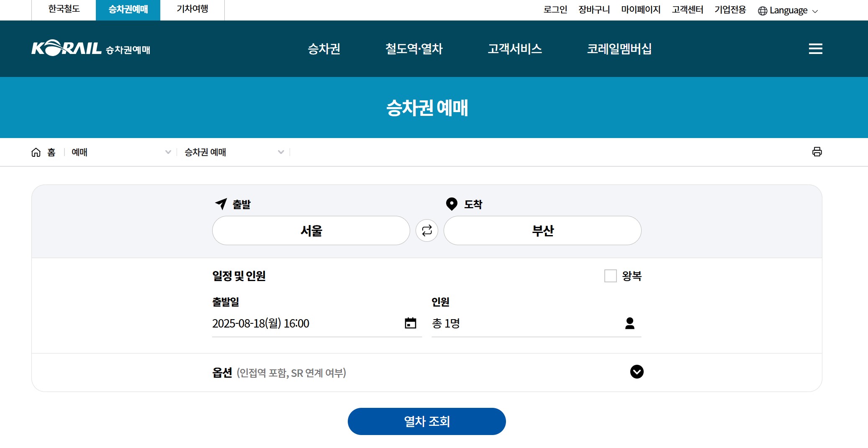This screenshot has width=868, height=448.
Task: Click the globe Language icon
Action: pyautogui.click(x=763, y=11)
